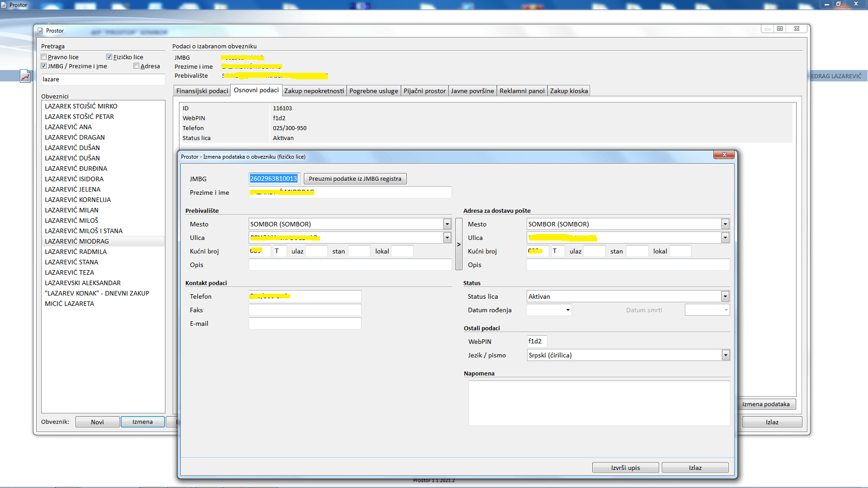Toggle the Pravno lice checkbox
Viewport: 868px width, 488px height.
tap(44, 57)
